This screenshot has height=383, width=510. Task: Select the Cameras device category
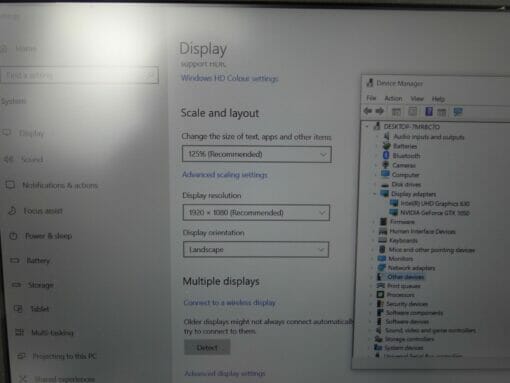(x=403, y=165)
